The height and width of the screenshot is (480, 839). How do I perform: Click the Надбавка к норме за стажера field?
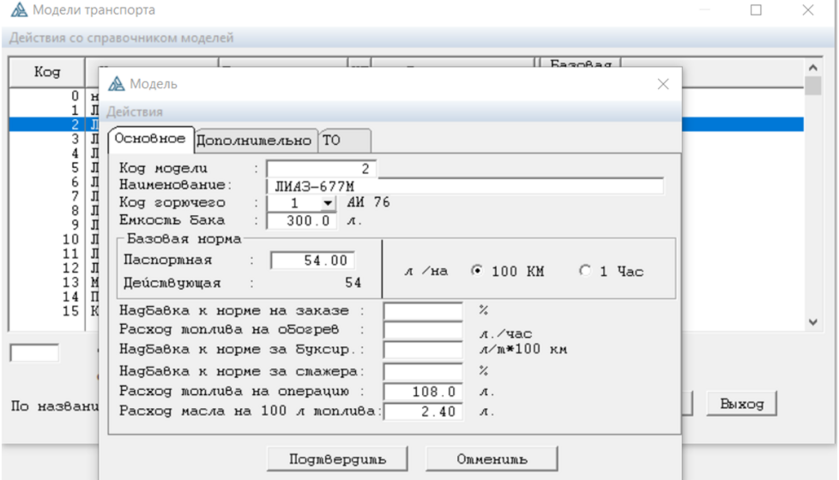pos(423,371)
